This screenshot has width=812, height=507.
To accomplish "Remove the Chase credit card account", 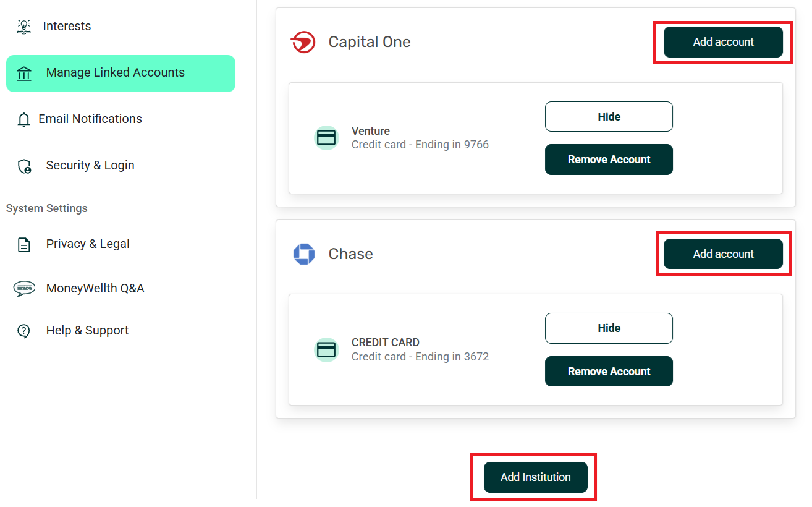I will pos(609,372).
